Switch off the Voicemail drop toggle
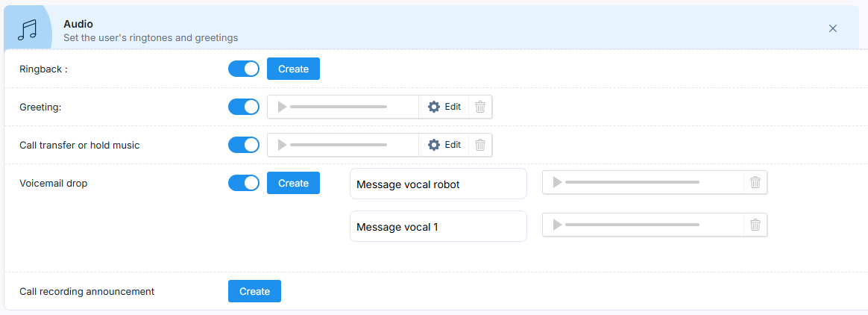Viewport: 868px width, 315px height. tap(243, 183)
